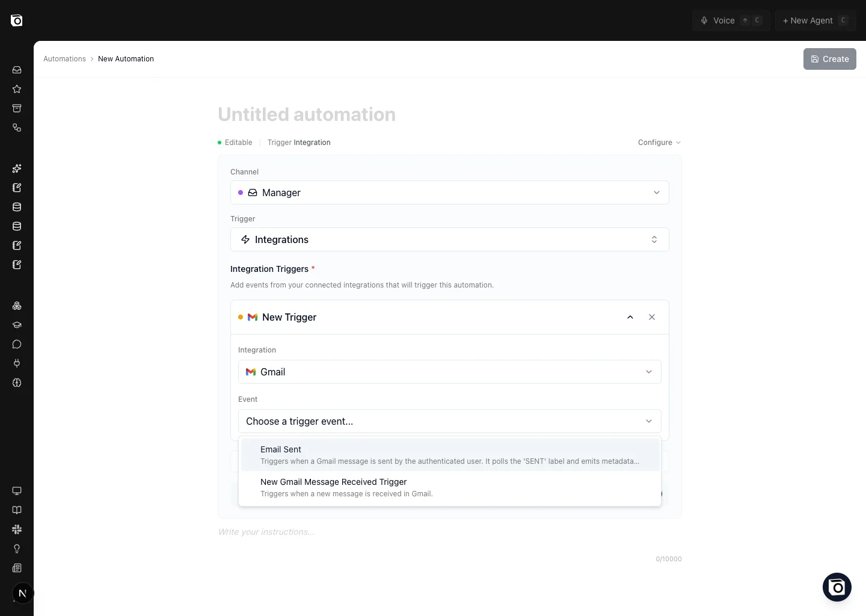
Task: Open the workflow nodes sidebar icon
Action: [x=17, y=128]
